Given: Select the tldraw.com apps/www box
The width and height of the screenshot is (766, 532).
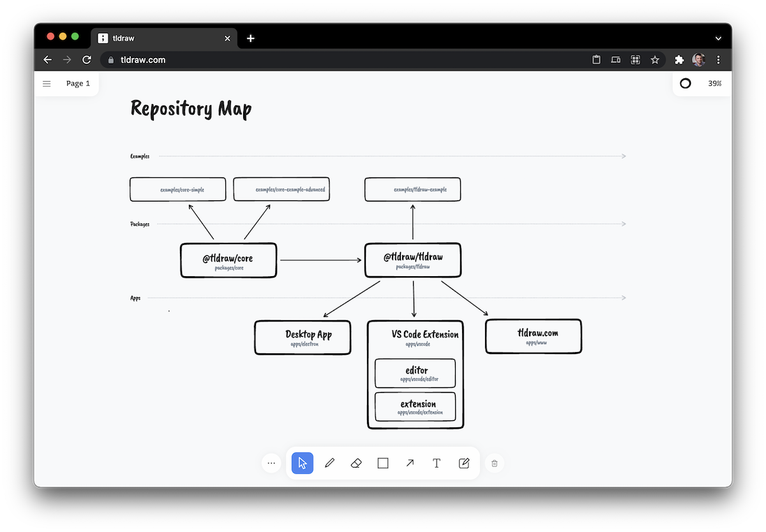Looking at the screenshot, I should 534,336.
